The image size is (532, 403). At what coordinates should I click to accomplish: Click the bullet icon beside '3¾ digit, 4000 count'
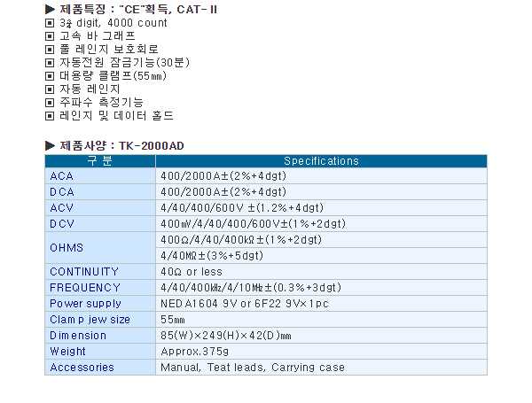coord(50,23)
